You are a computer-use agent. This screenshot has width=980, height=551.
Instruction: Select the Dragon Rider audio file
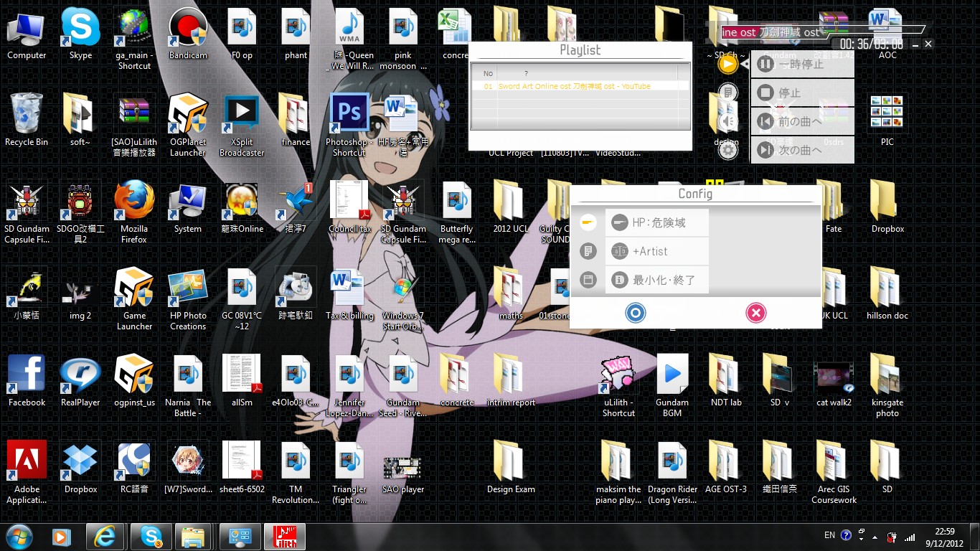(x=672, y=474)
